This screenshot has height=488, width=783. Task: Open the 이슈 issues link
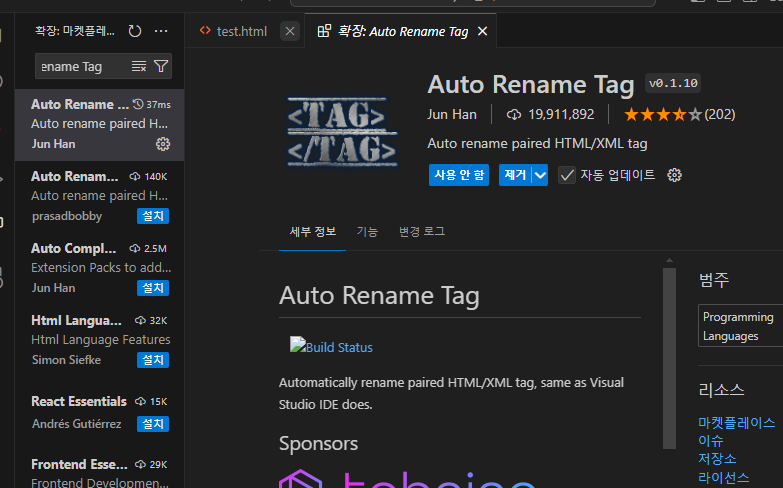pos(711,441)
